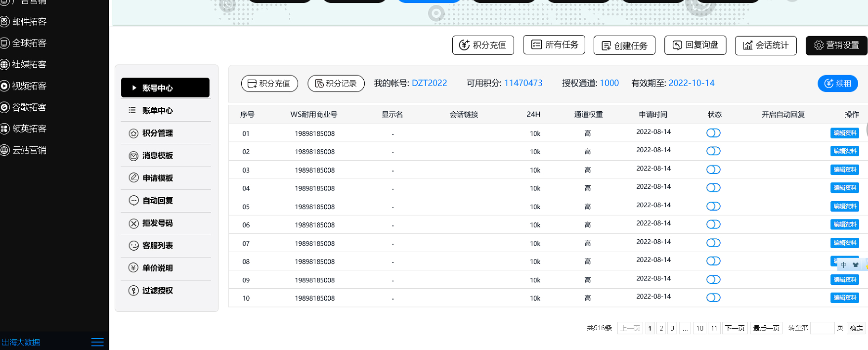868x350 pixels.
Task: Open the 单价说明 page
Action: pyautogui.click(x=157, y=268)
